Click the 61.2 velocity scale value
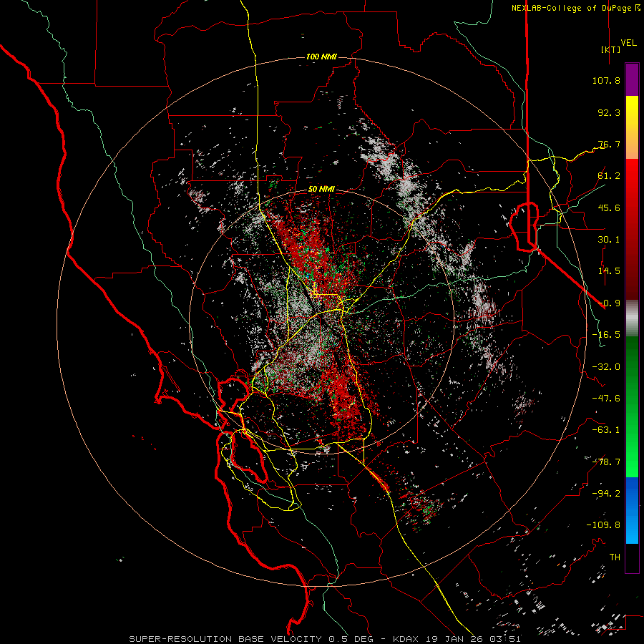The width and height of the screenshot is (644, 644). coord(609,176)
